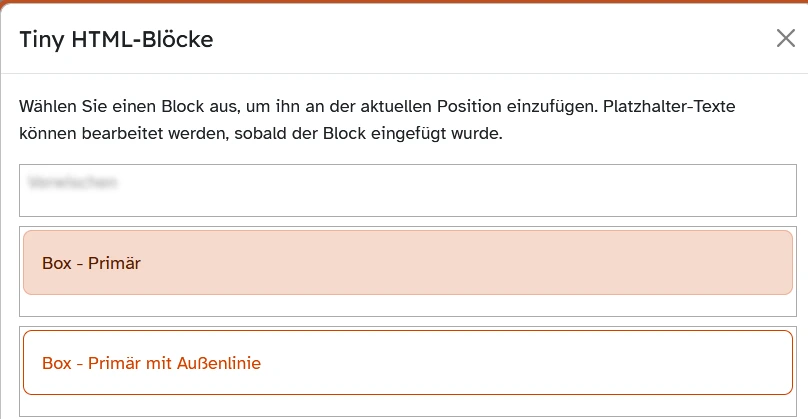Click the white strip beneath the outlined box
This screenshot has width=808, height=419.
coord(407,405)
